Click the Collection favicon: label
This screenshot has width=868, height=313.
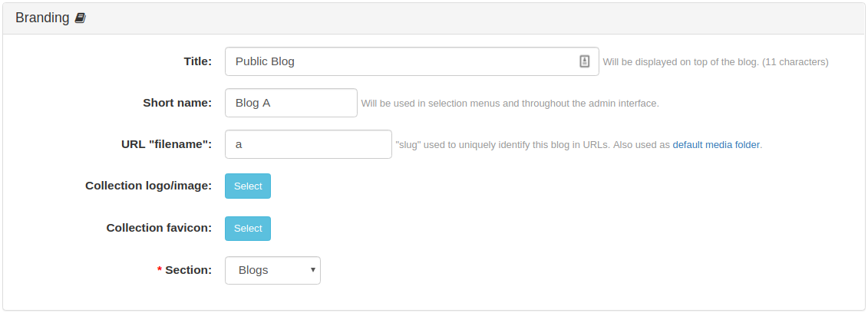pos(159,228)
